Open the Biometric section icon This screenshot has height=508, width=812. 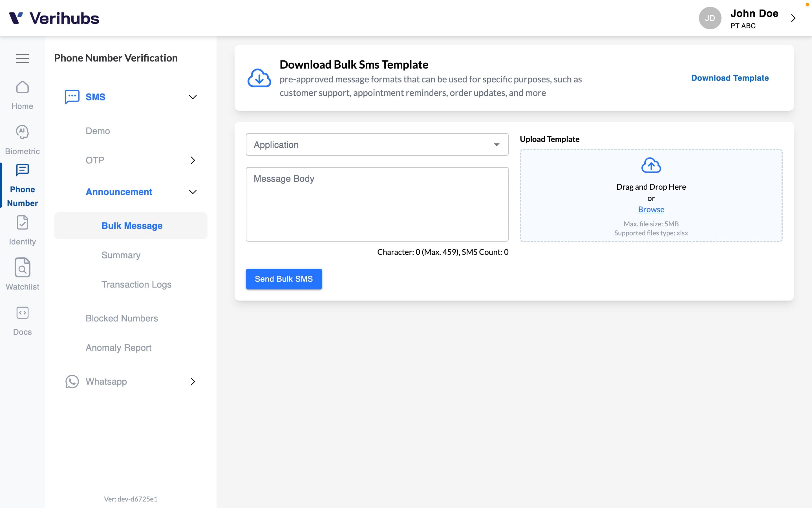(23, 132)
